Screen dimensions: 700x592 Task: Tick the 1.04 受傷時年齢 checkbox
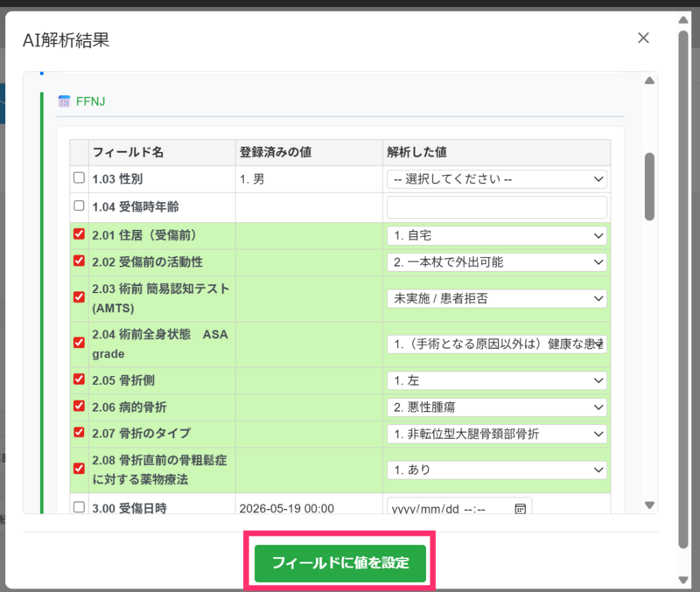point(79,205)
